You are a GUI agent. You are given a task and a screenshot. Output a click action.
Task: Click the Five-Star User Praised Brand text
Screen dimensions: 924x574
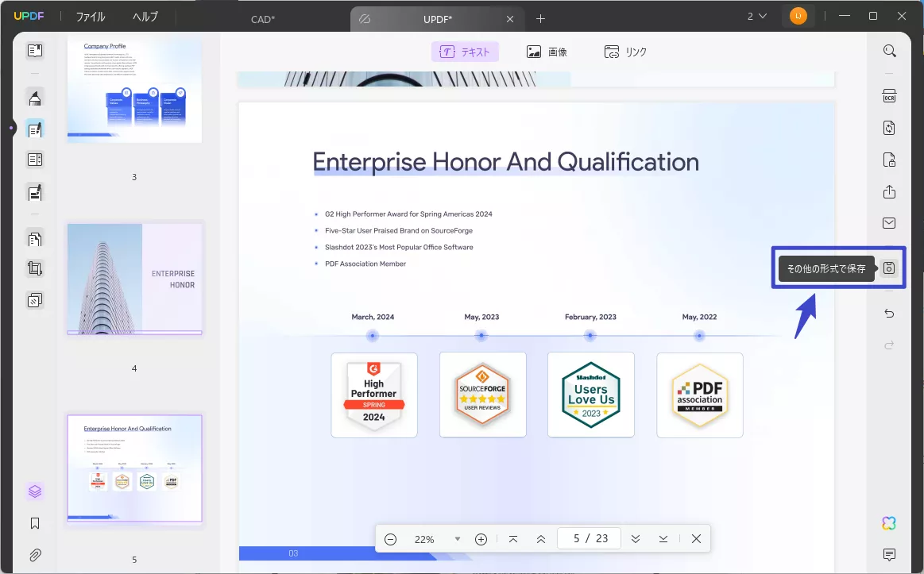[x=399, y=231]
